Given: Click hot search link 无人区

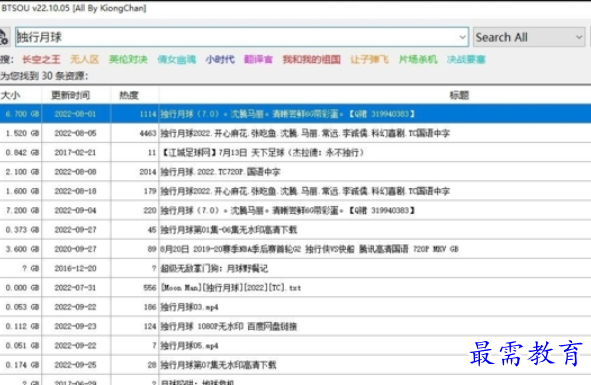Looking at the screenshot, I should click(x=84, y=59).
